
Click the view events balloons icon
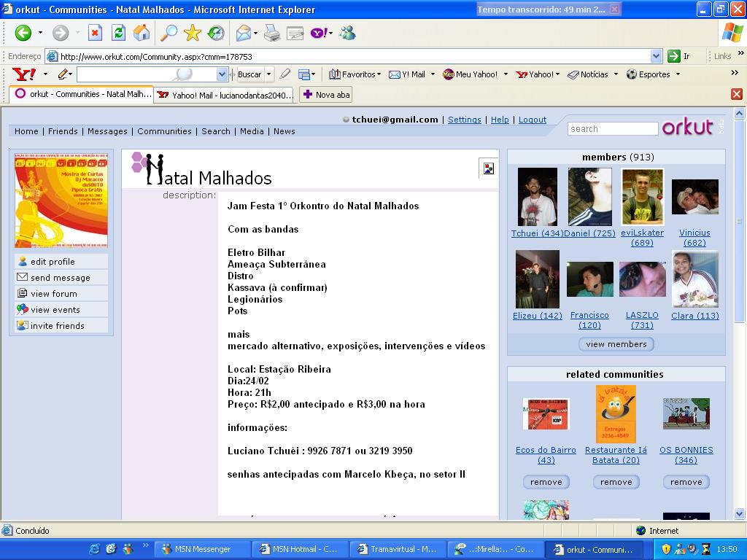point(23,309)
